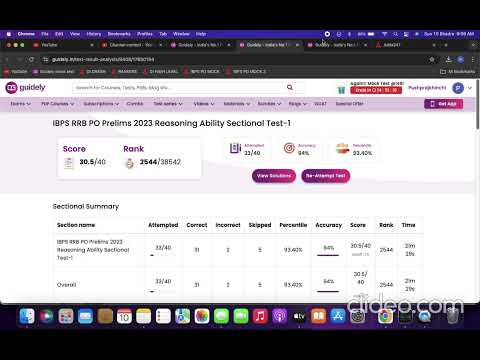Image resolution: width=480 pixels, height=360 pixels.
Task: Open Maps from the Dock
Action: click(183, 316)
